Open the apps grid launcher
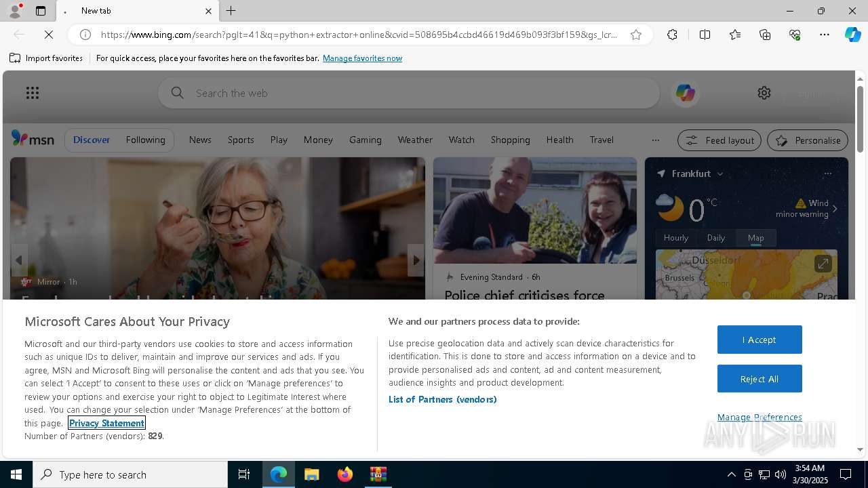The height and width of the screenshot is (488, 868). (33, 93)
